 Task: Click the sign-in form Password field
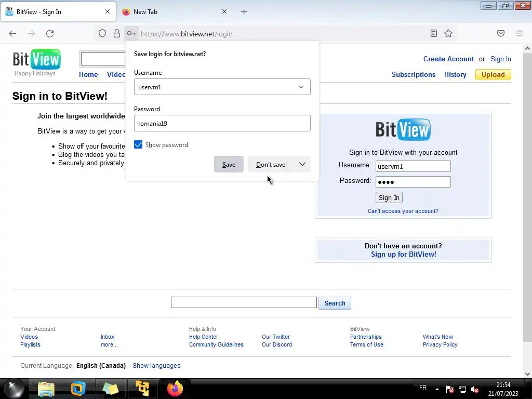pos(413,182)
